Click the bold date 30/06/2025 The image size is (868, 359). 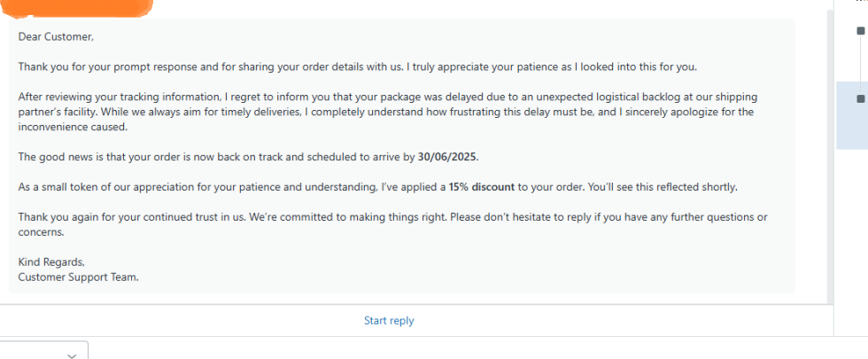point(447,157)
